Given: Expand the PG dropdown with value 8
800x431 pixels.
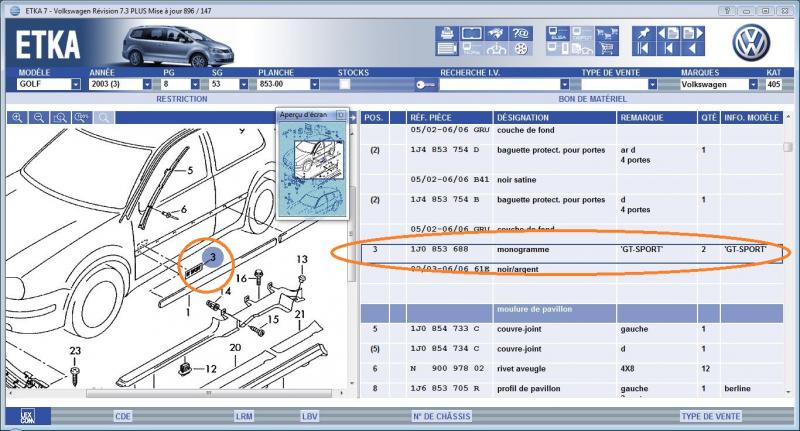Looking at the screenshot, I should (195, 84).
